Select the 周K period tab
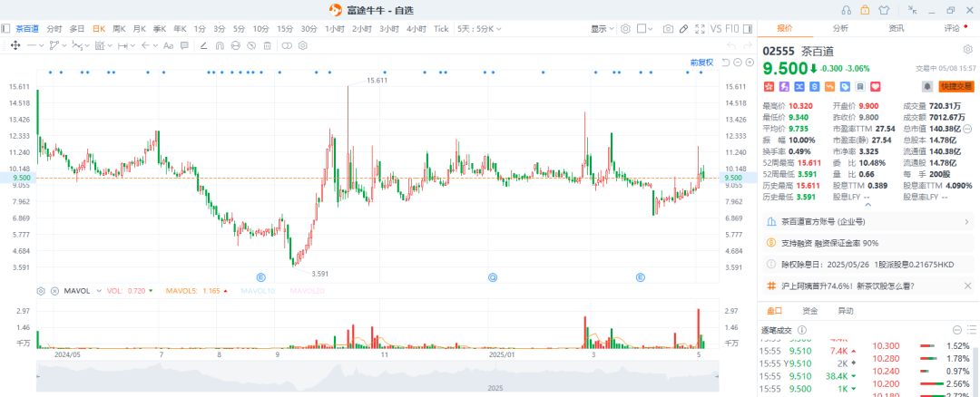The image size is (980, 397). click(x=119, y=29)
